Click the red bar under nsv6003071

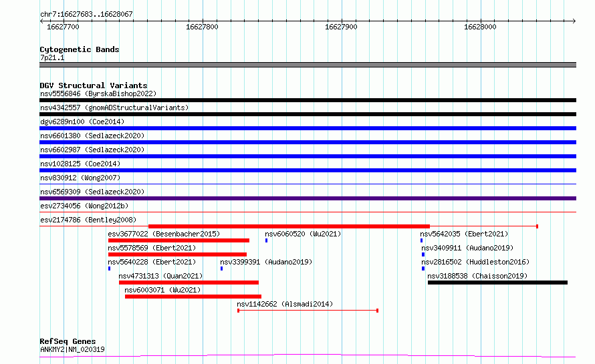pos(193,297)
